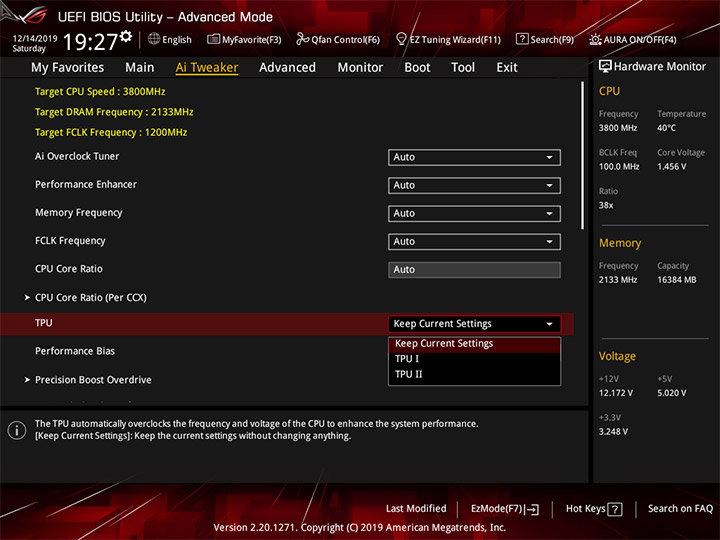Click the 19:27 clock display
Screen dimensions: 720x540
click(x=90, y=42)
